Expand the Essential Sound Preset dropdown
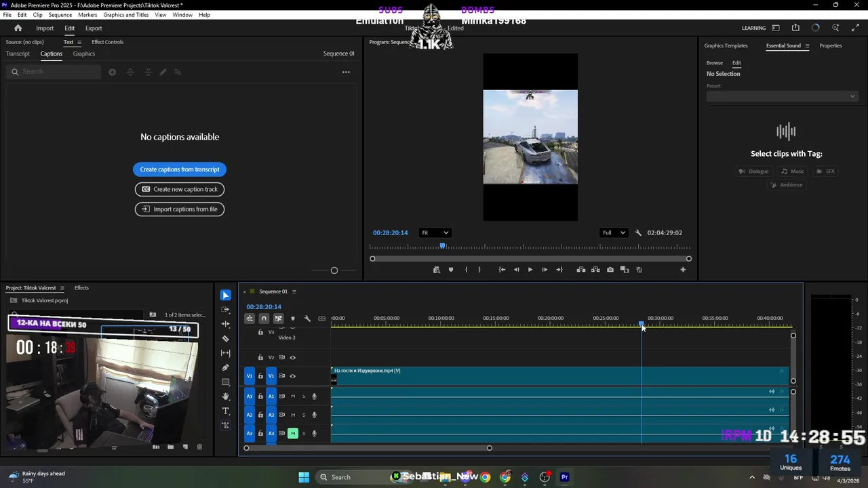 click(x=783, y=96)
